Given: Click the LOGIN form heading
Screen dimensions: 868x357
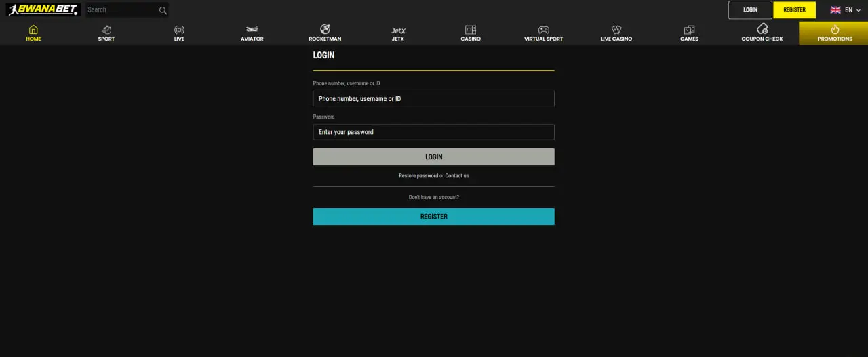Looking at the screenshot, I should [323, 56].
